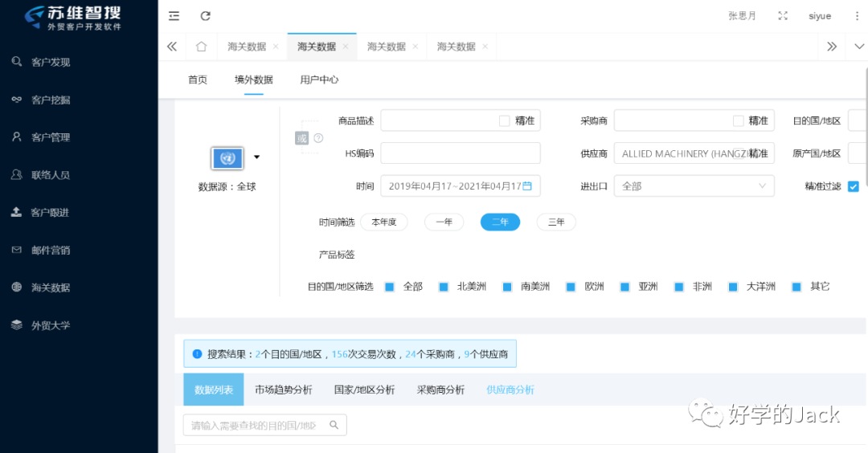868x453 pixels.
Task: Toggle the 其它 region checkbox
Action: point(796,287)
